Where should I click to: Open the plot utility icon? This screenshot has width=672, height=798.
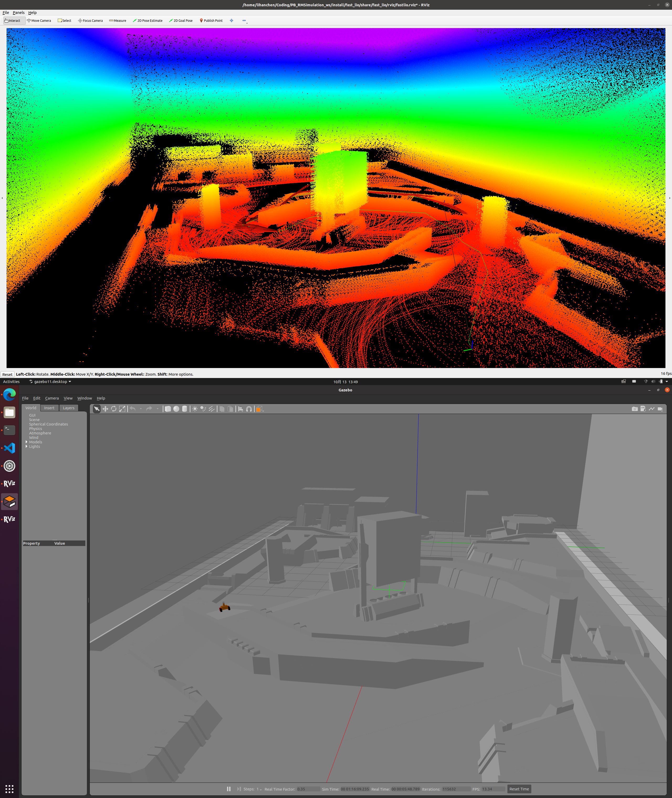(x=652, y=409)
